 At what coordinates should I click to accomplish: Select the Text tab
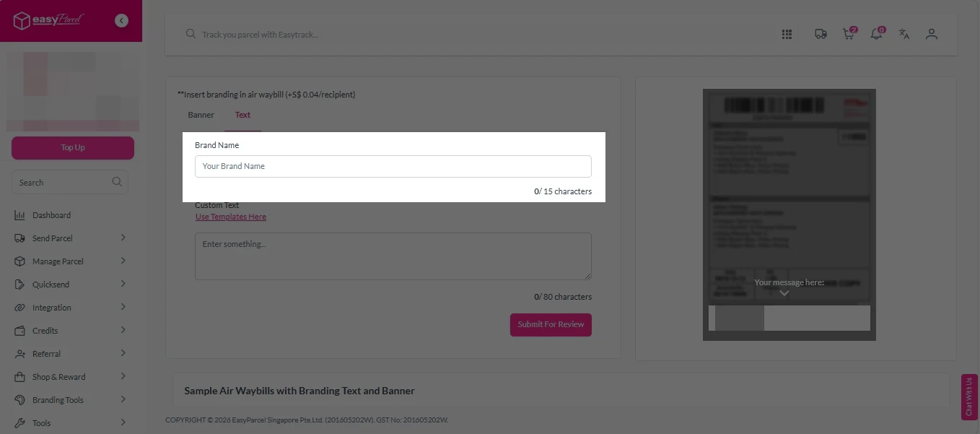point(242,114)
